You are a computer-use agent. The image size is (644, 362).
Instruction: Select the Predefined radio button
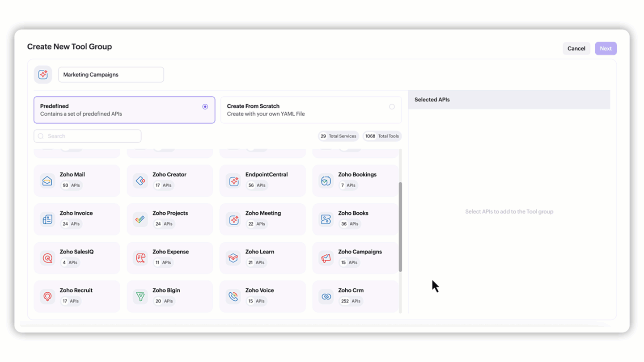pyautogui.click(x=205, y=107)
